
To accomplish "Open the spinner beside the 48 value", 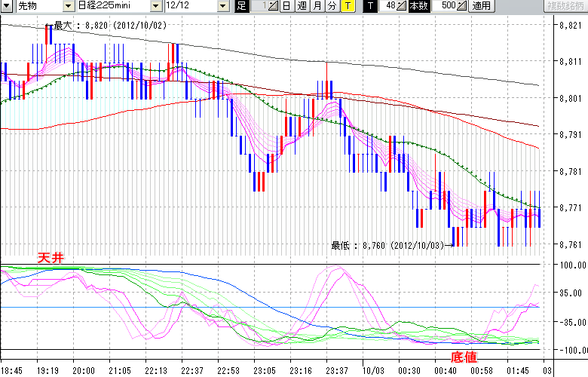I will 403,6.
